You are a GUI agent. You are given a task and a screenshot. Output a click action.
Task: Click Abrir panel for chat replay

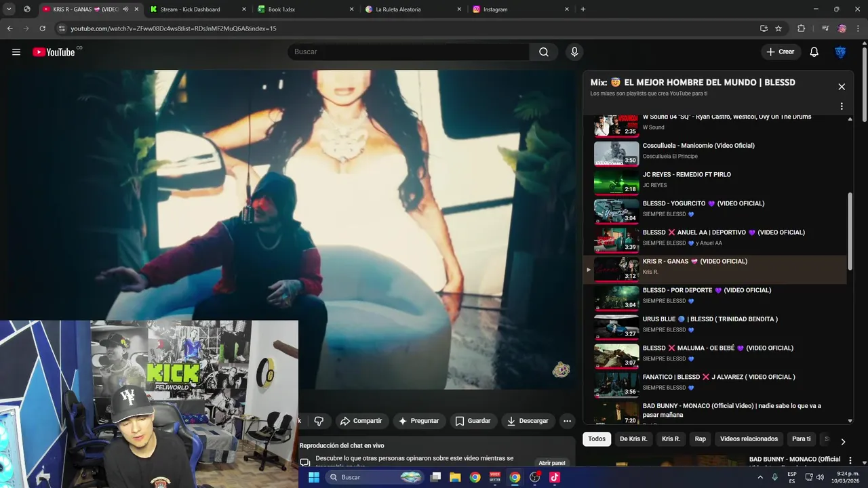tap(552, 463)
